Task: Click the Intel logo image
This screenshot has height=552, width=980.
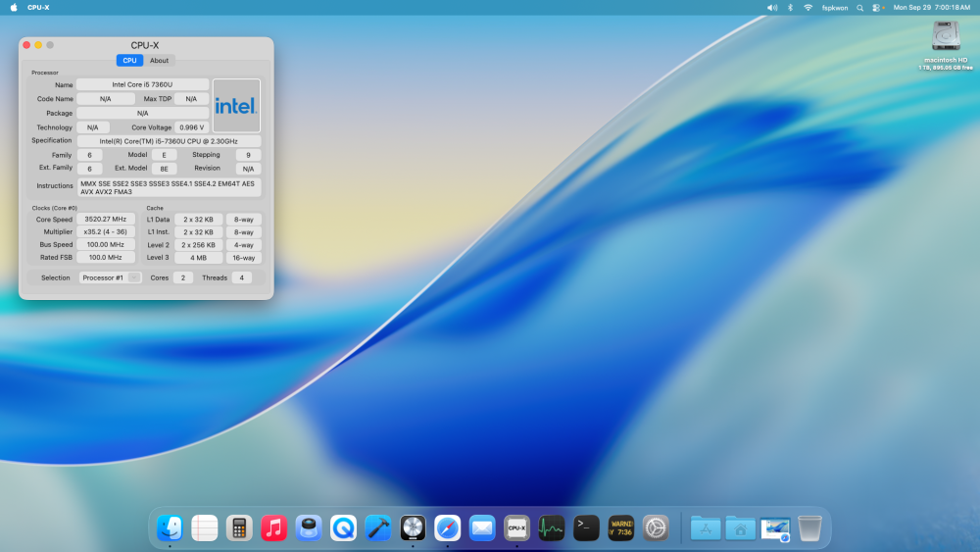Action: 236,105
